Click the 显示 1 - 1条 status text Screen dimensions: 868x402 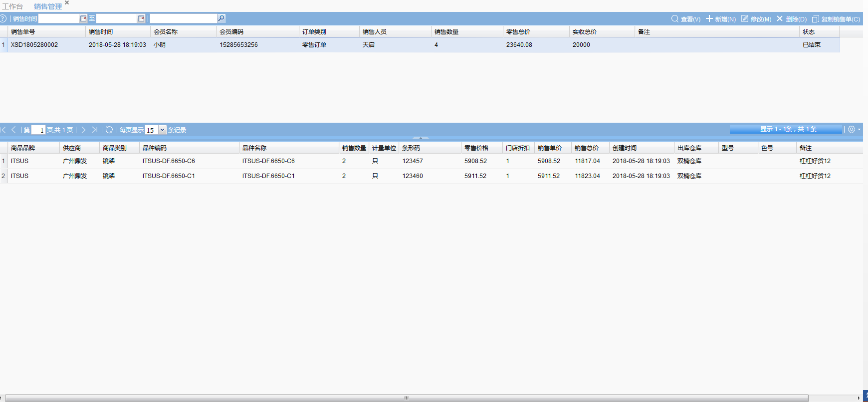(x=788, y=129)
